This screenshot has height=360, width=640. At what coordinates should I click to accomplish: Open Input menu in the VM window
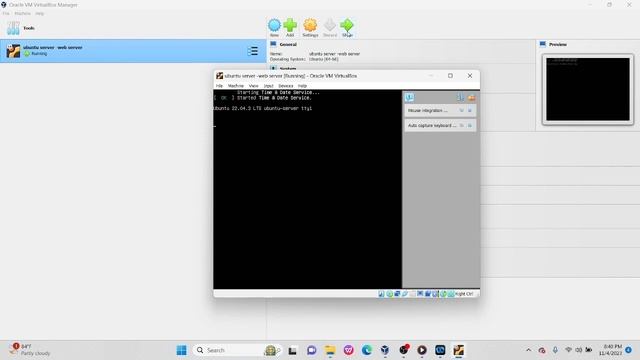click(x=268, y=86)
